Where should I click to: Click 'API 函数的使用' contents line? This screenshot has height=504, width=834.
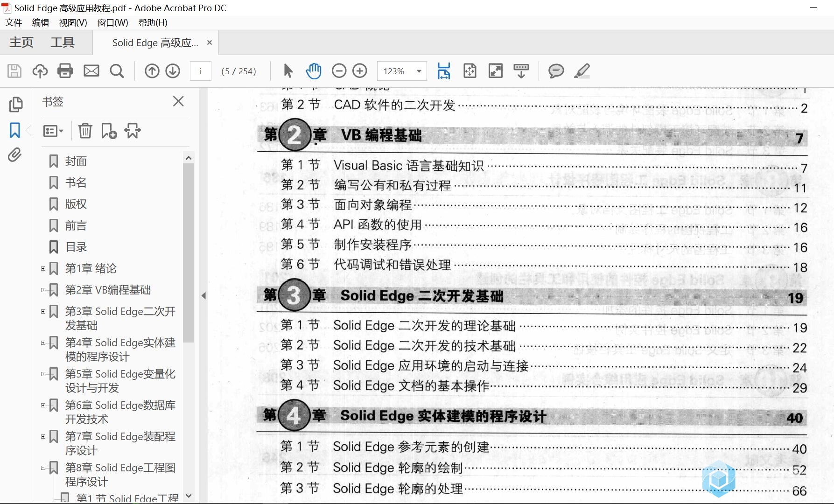pyautogui.click(x=377, y=224)
